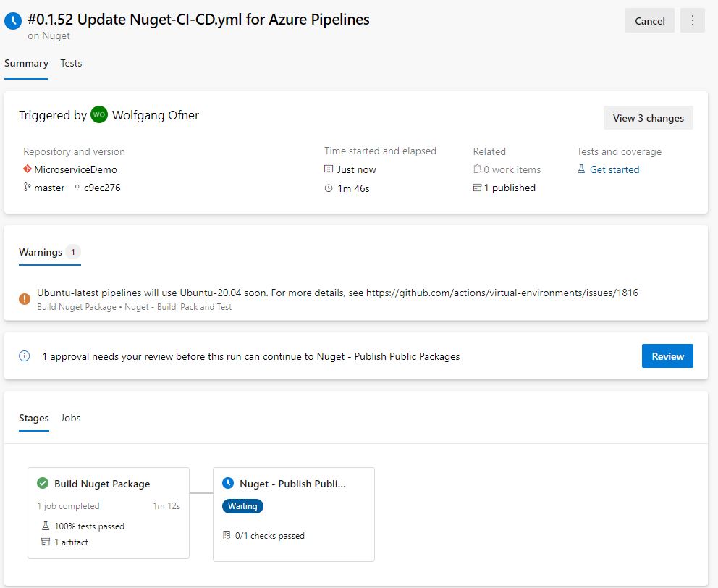Select the Summary tab
The width and height of the screenshot is (718, 588).
(26, 63)
